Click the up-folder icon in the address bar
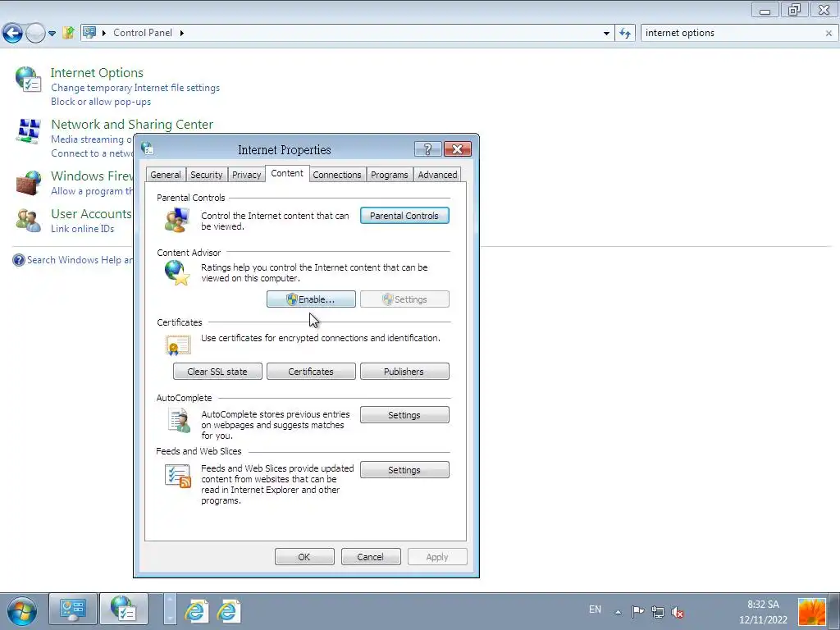This screenshot has width=840, height=630. [68, 33]
